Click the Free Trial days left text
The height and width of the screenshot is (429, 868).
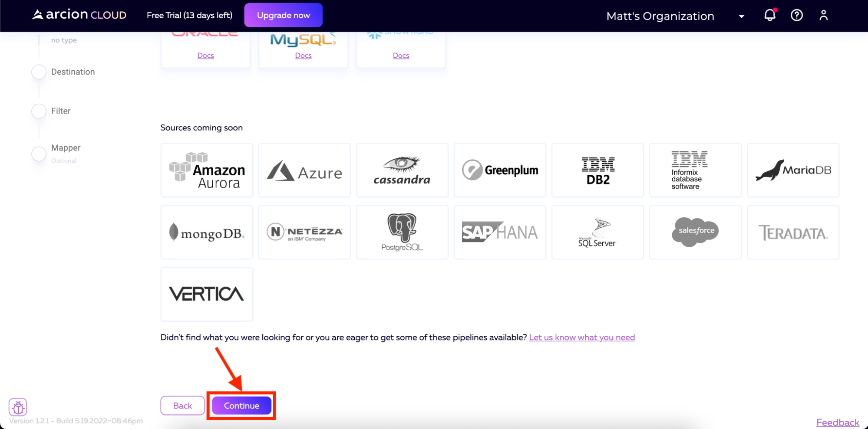pos(189,15)
